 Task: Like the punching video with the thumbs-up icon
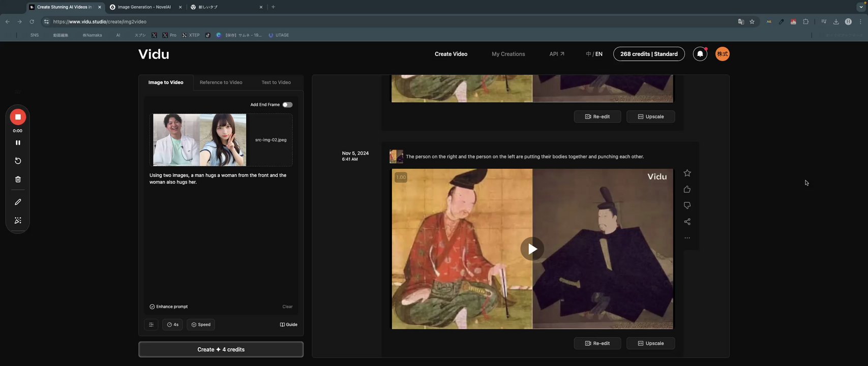tap(687, 189)
